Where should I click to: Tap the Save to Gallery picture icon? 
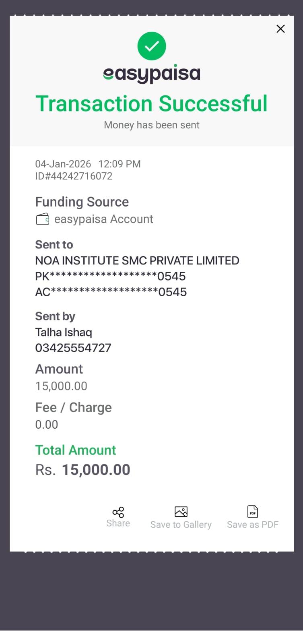(181, 512)
